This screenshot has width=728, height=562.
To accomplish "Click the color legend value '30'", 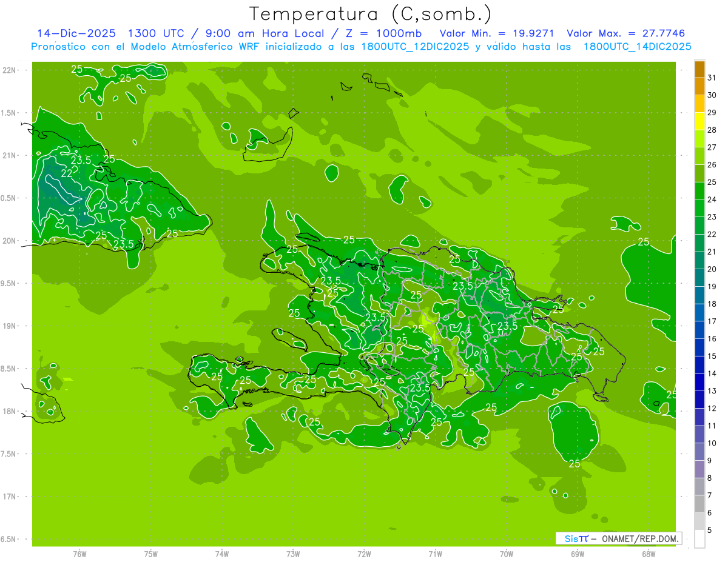I will tap(712, 95).
